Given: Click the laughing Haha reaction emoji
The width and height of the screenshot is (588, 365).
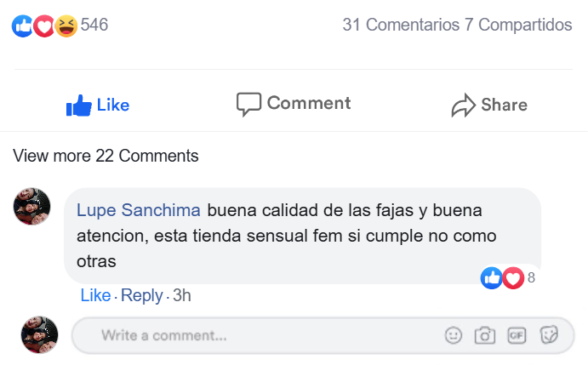Looking at the screenshot, I should [x=66, y=26].
